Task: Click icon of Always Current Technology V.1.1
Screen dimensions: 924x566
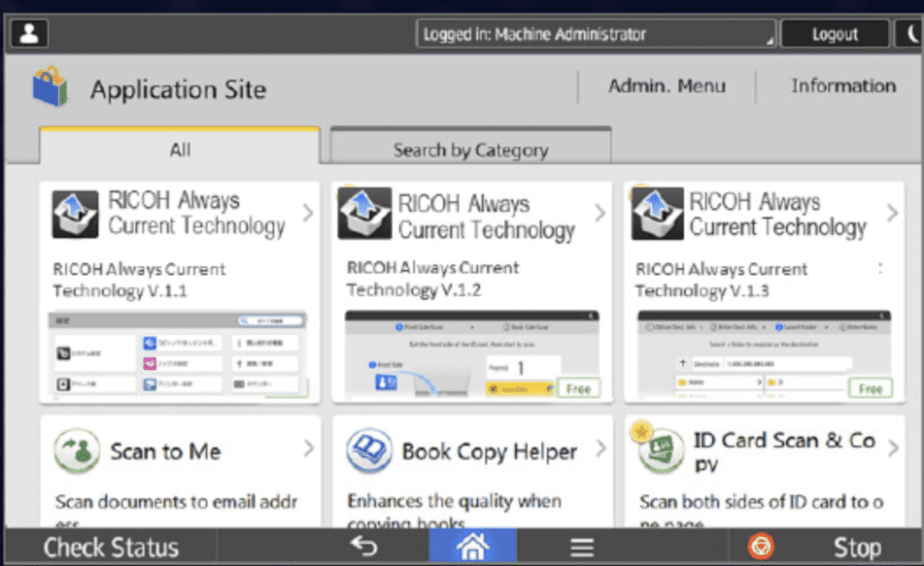Action: click(75, 215)
